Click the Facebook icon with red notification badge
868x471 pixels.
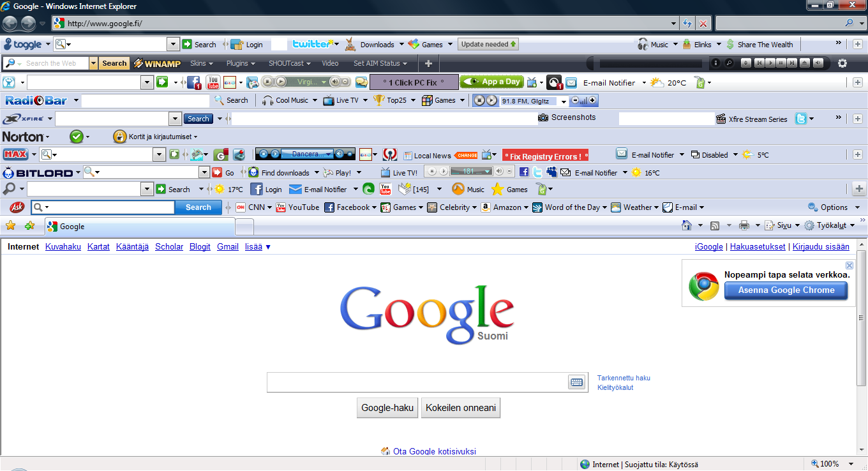pos(193,82)
